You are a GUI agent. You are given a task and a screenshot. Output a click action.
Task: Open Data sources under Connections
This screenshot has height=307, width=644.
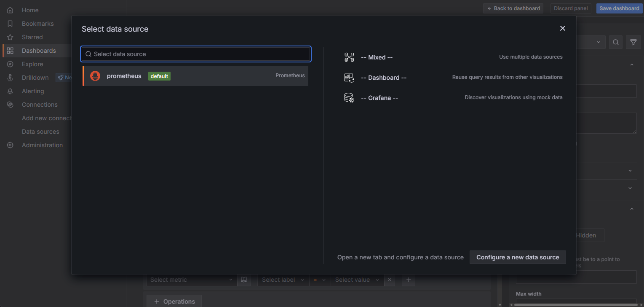coord(40,132)
